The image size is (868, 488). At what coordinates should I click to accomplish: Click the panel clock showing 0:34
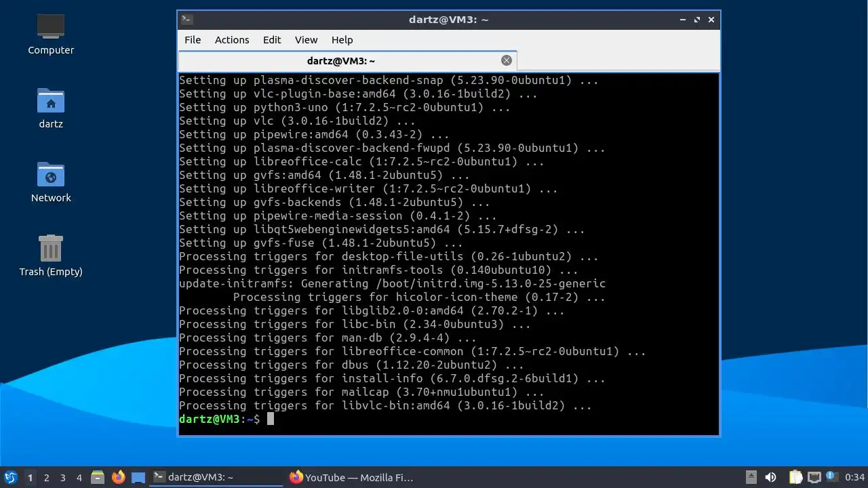pos(854,478)
